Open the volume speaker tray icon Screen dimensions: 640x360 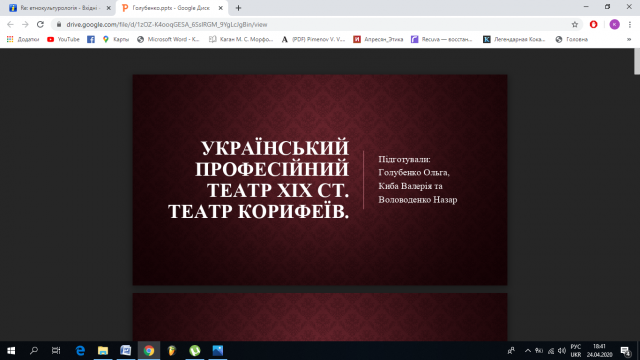(x=562, y=351)
